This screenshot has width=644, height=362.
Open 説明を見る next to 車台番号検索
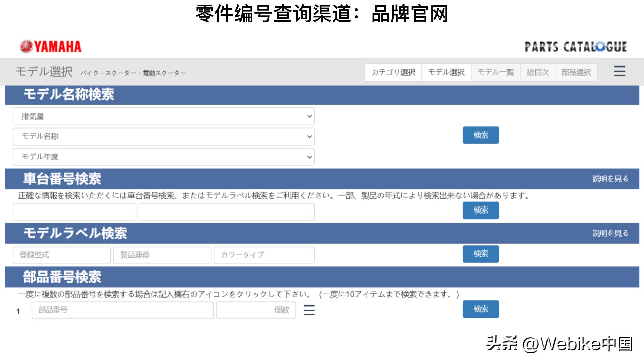click(610, 179)
